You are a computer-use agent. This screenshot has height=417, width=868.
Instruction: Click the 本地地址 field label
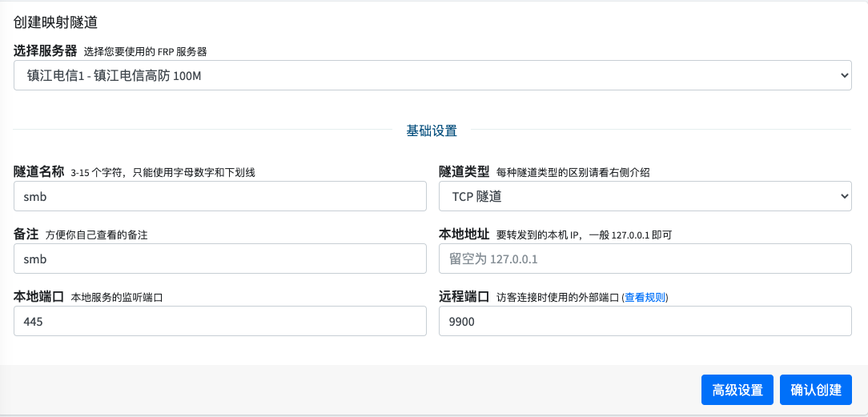pos(464,235)
